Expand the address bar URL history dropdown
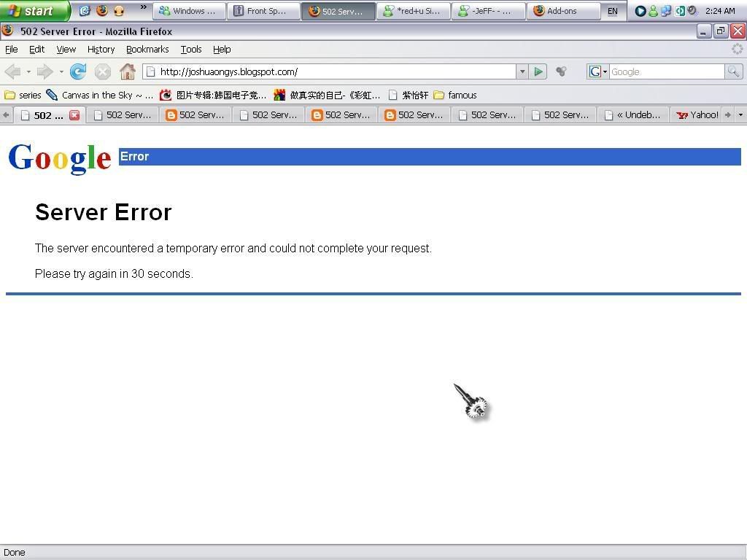The image size is (747, 560). coord(522,72)
